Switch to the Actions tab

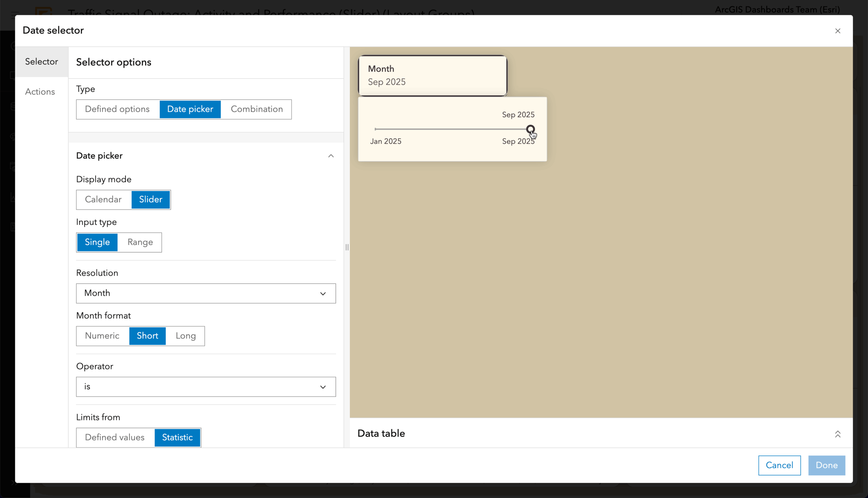pos(40,91)
